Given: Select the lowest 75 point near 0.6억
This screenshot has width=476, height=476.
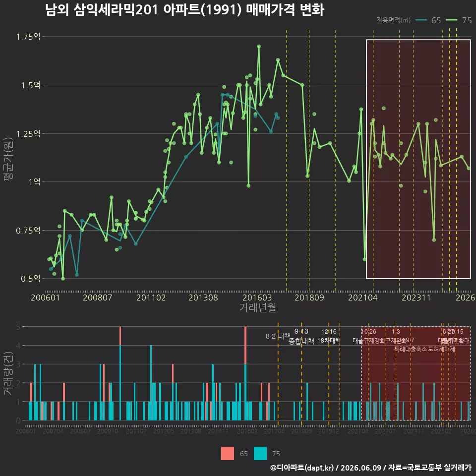Looking at the screenshot, I should click(x=364, y=259).
